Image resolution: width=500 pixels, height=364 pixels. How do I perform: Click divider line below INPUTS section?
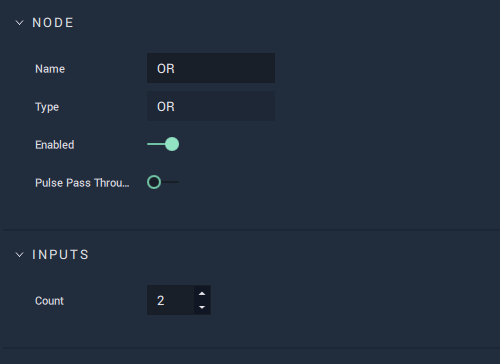[251, 348]
